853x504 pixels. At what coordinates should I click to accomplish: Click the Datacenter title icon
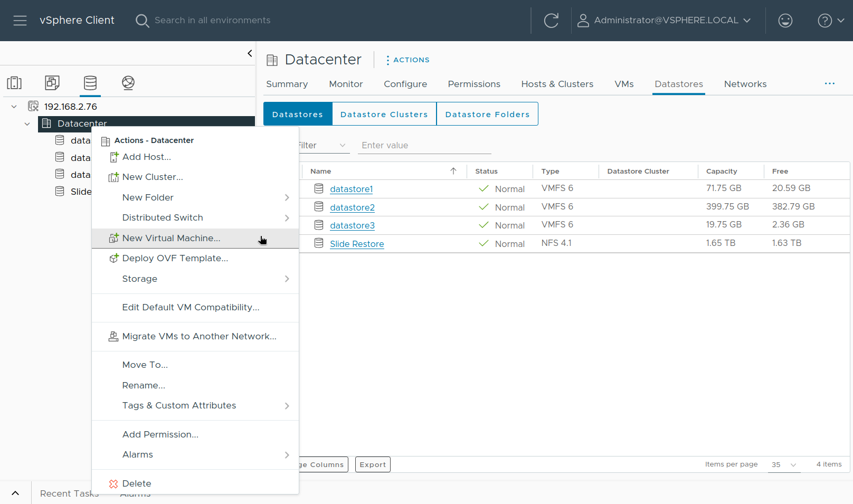point(272,60)
